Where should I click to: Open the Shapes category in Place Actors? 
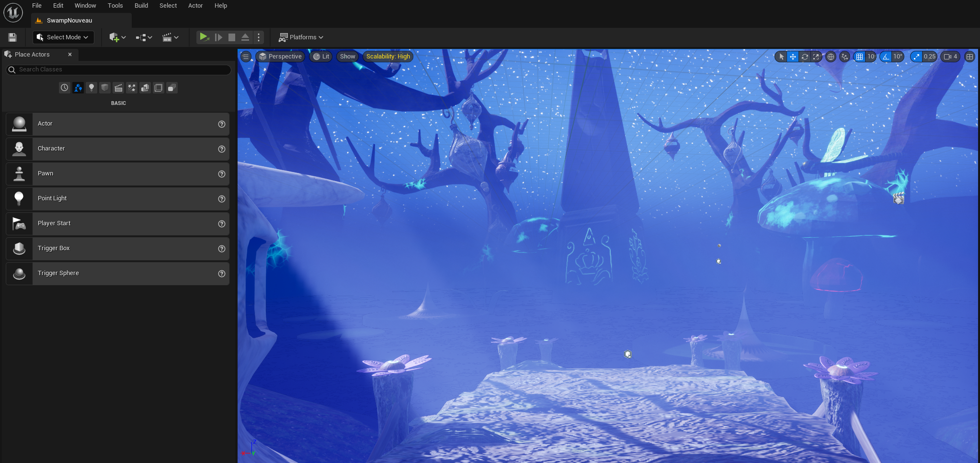(104, 88)
